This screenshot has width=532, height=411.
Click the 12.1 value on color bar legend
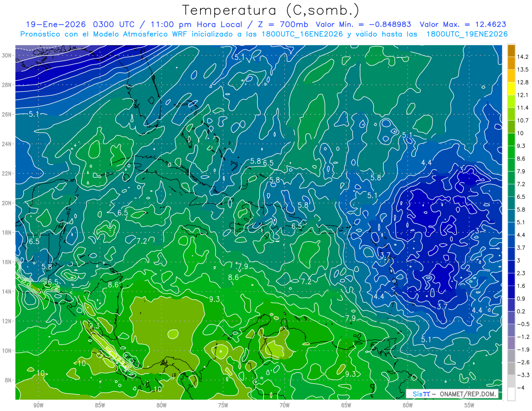click(x=523, y=95)
